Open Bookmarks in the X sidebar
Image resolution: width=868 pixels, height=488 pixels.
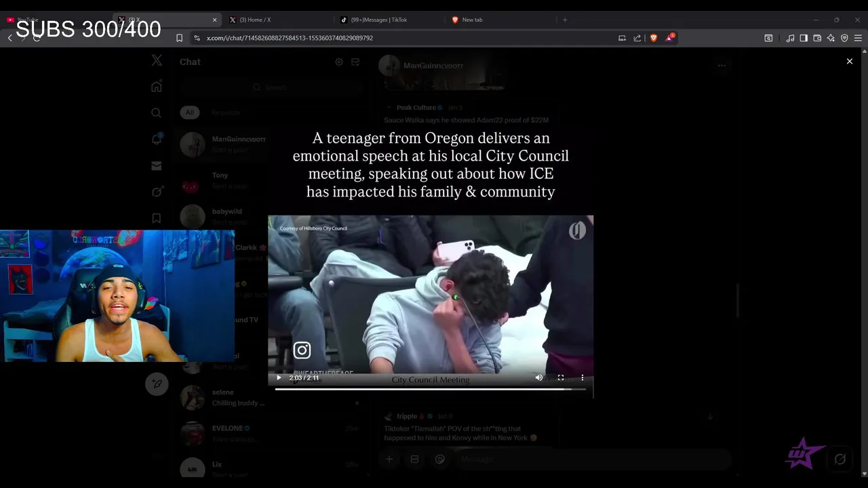pyautogui.click(x=157, y=218)
